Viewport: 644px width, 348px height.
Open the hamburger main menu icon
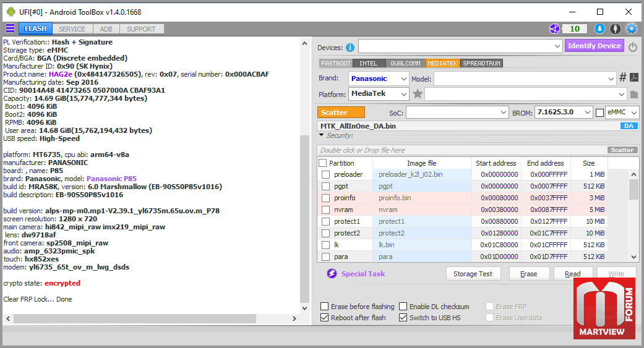[x=11, y=28]
